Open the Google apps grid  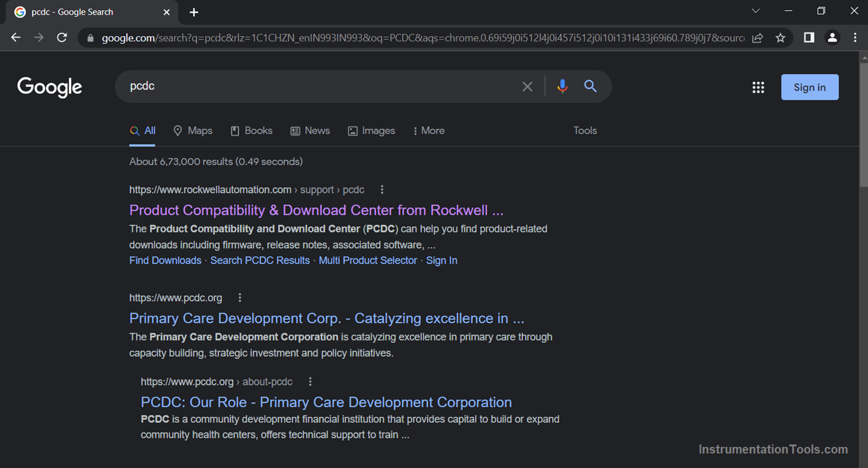(758, 87)
